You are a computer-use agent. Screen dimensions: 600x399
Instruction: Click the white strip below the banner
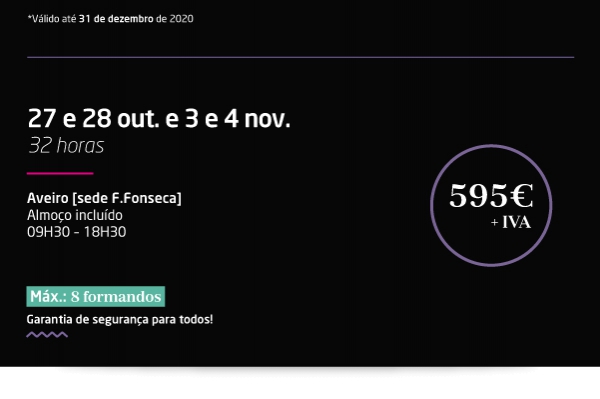(x=300, y=383)
